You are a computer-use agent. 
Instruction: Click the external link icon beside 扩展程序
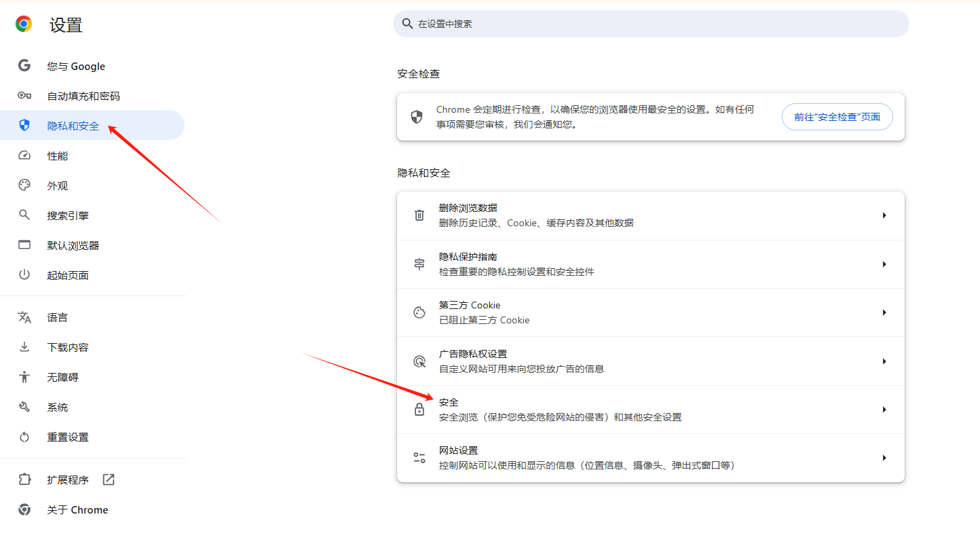(x=109, y=480)
